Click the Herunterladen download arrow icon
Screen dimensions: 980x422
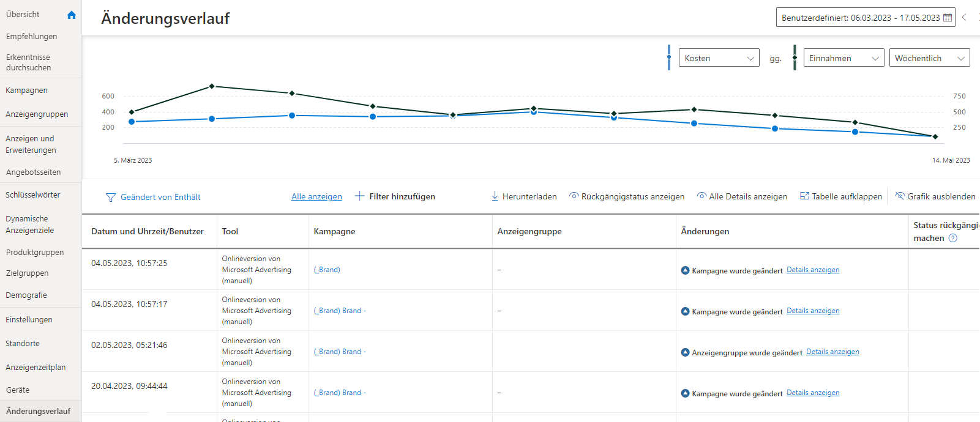point(495,196)
